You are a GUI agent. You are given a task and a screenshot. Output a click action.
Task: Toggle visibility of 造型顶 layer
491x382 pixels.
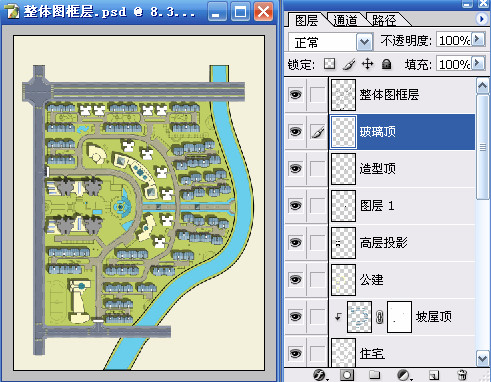[x=295, y=169]
